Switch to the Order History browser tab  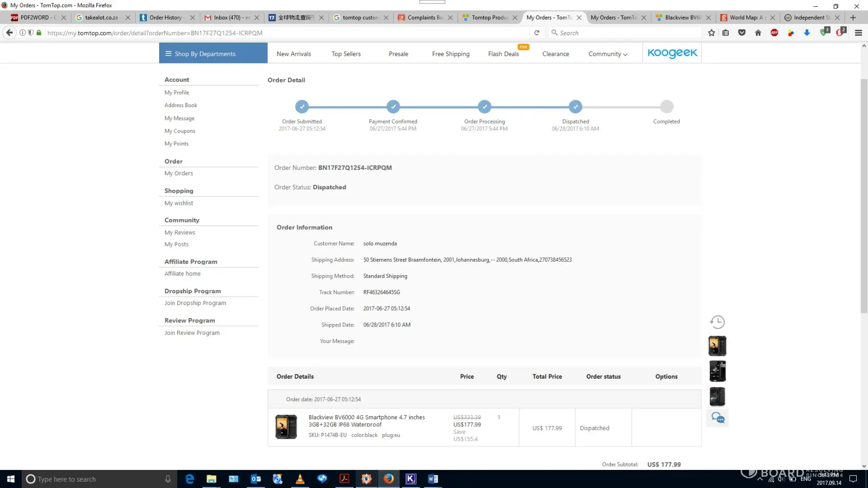(166, 18)
